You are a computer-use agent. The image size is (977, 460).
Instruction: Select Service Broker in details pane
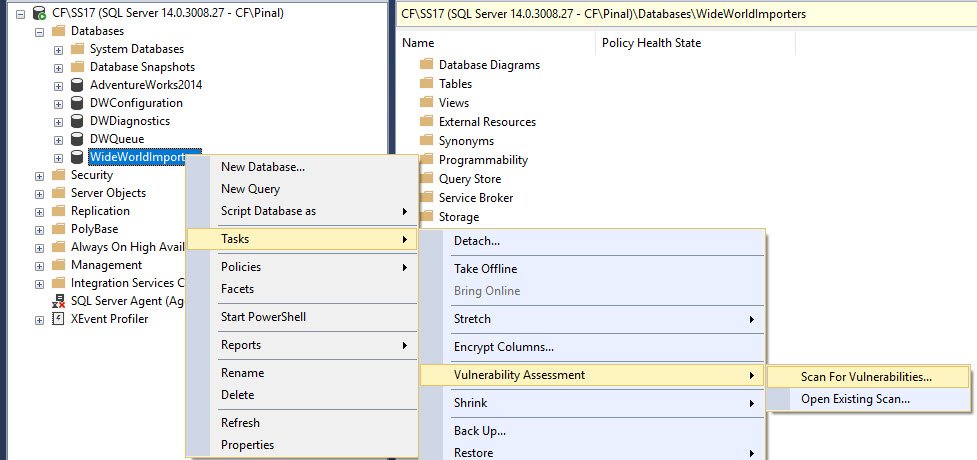476,198
